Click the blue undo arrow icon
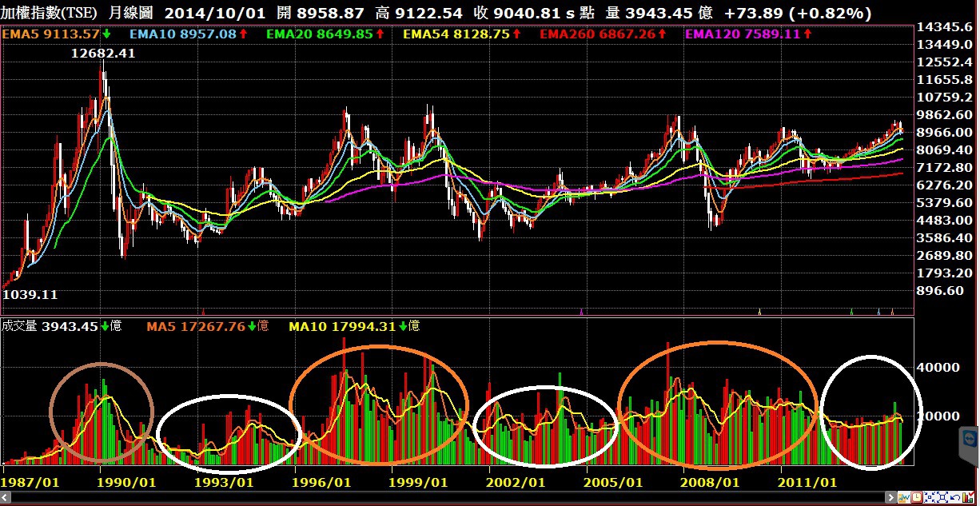The image size is (980, 506). pyautogui.click(x=955, y=497)
